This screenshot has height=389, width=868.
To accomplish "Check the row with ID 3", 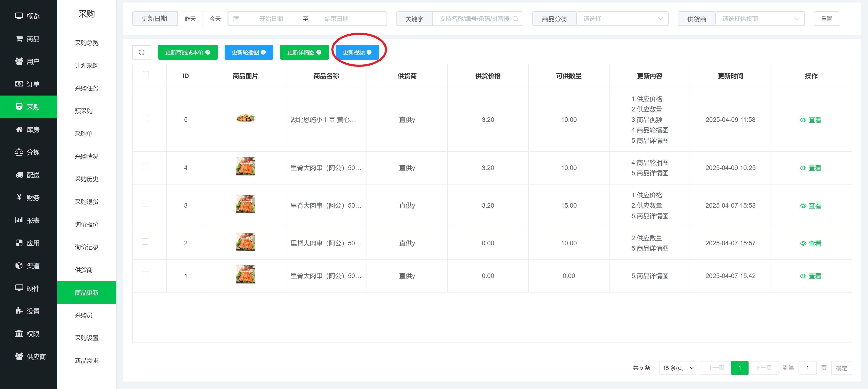I will (x=145, y=204).
